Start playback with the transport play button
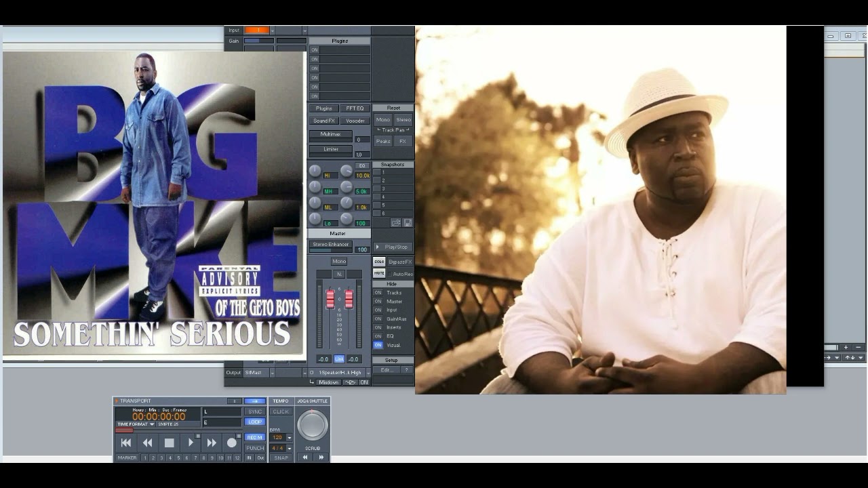This screenshot has width=868, height=488. tap(191, 443)
